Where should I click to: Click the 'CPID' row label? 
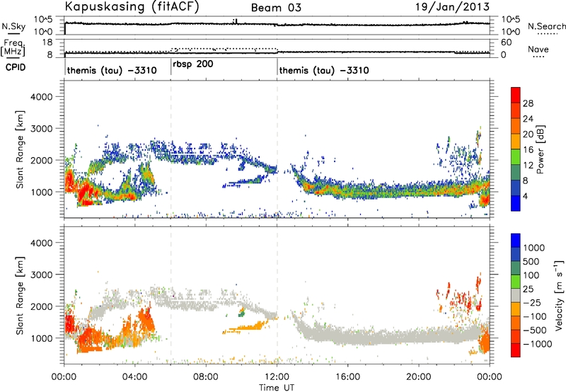coord(16,67)
